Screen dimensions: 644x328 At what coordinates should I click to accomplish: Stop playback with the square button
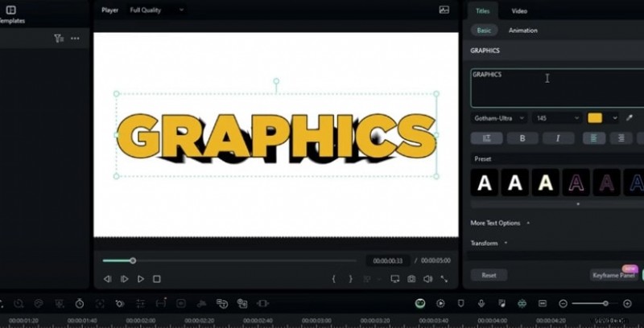(156, 279)
